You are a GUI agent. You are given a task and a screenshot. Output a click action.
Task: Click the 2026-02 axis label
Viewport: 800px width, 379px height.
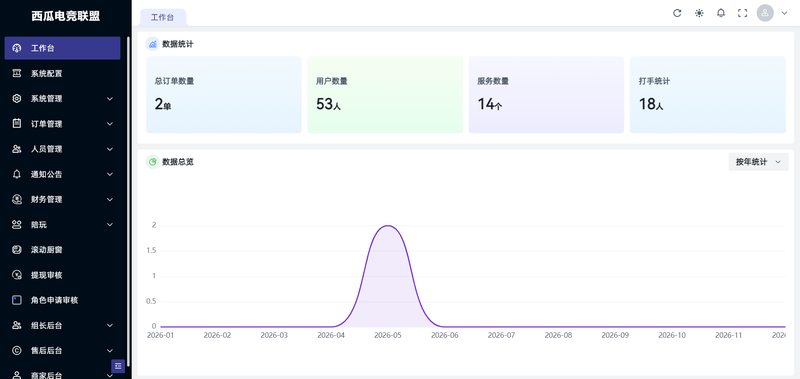tap(217, 335)
